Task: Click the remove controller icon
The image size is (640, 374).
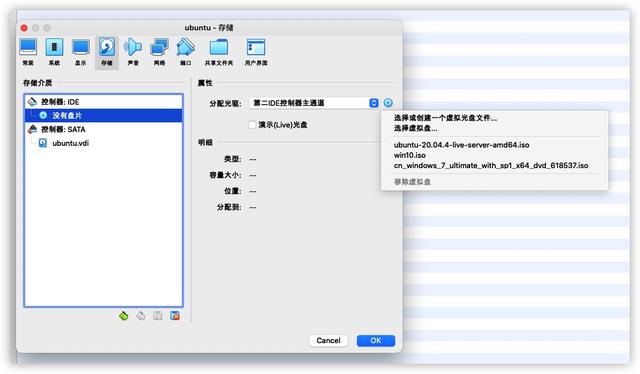Action: coord(141,316)
